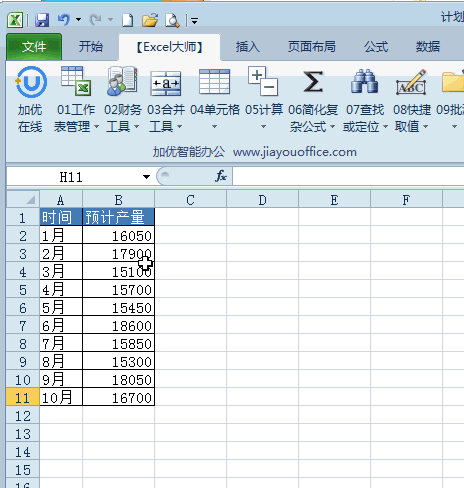The image size is (464, 488).
Task: Select the 时间 header cell
Action: [61, 217]
